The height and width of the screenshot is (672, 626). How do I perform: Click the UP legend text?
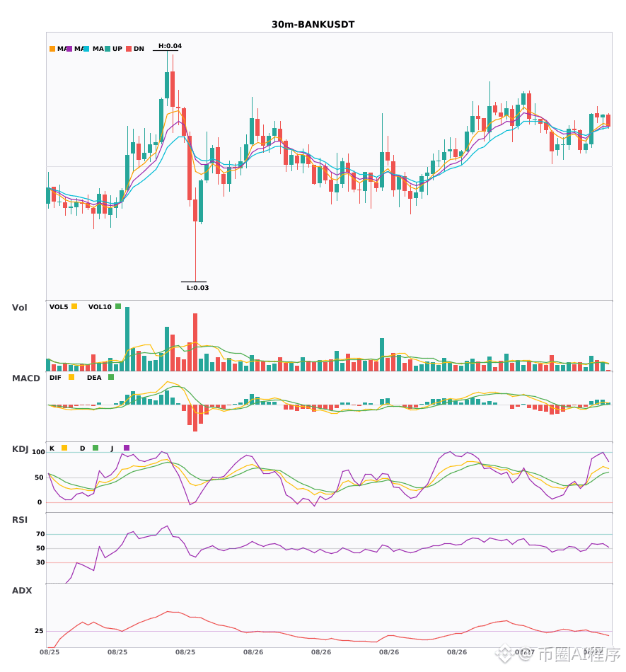[117, 49]
